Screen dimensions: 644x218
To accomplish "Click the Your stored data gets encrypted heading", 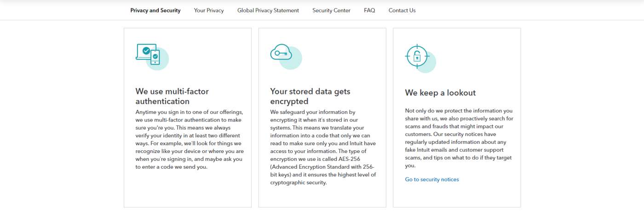I will point(310,96).
